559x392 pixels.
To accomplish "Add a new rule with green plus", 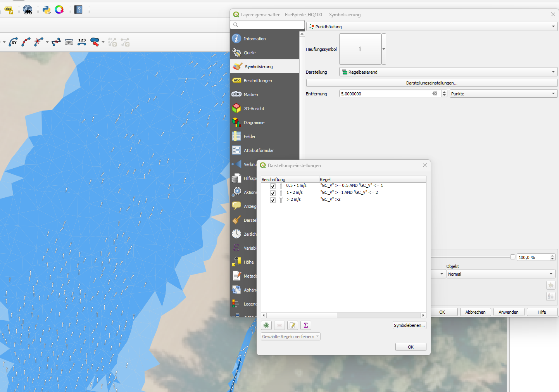I will tap(266, 325).
